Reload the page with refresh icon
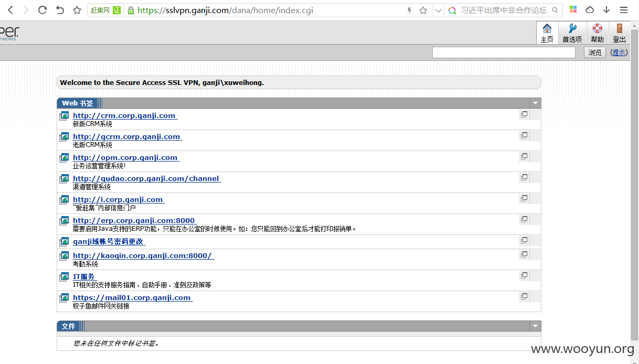The image size is (639, 364). pyautogui.click(x=43, y=10)
